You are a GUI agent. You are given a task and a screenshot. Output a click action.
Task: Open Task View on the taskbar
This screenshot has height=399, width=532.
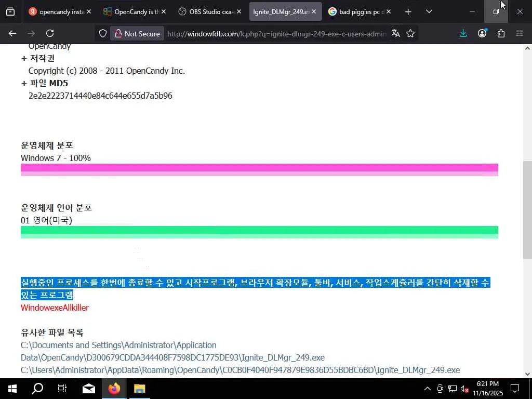62,389
